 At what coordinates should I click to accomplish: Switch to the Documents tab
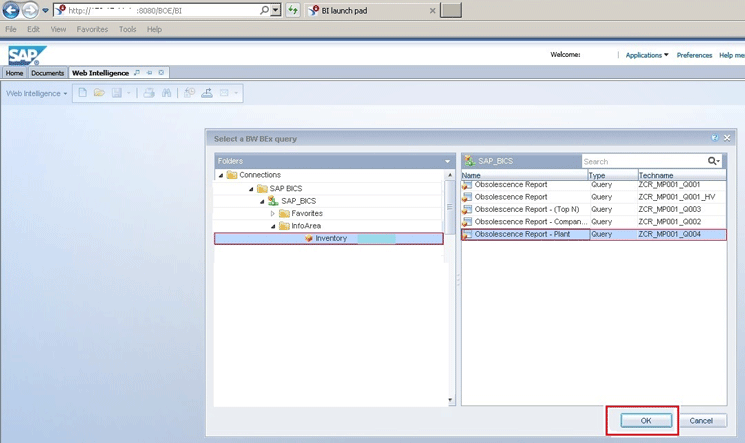point(47,73)
